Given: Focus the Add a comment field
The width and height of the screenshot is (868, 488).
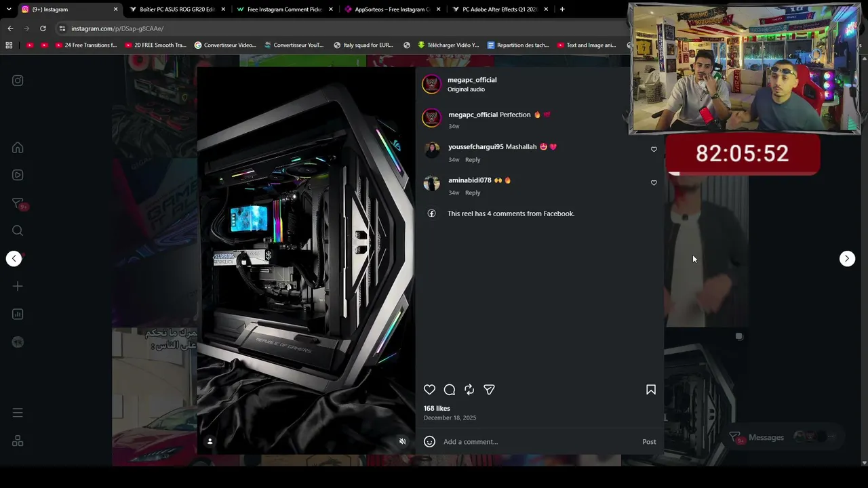Looking at the screenshot, I should coord(539,442).
